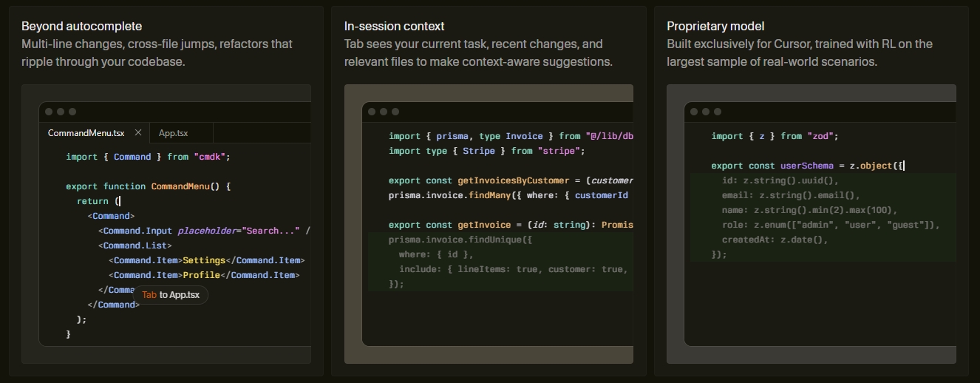
Task: Click the suggested 'role: z.enum' line
Action: tap(830, 225)
